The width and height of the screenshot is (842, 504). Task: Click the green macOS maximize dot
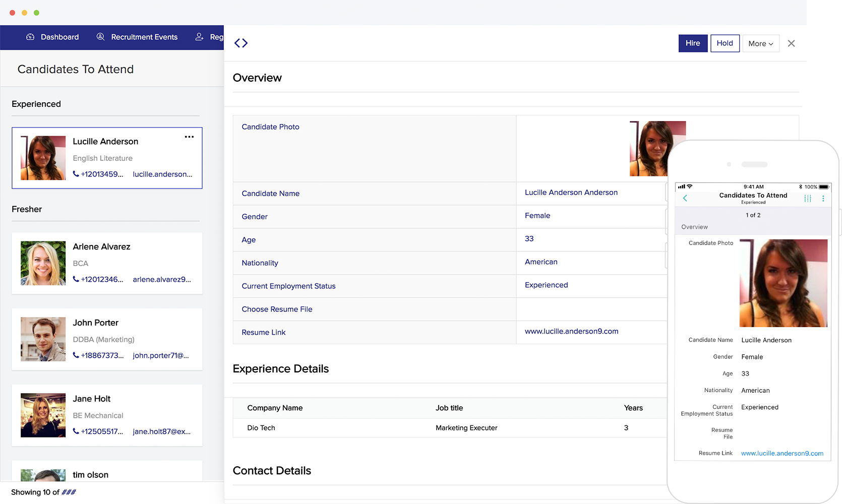click(36, 13)
